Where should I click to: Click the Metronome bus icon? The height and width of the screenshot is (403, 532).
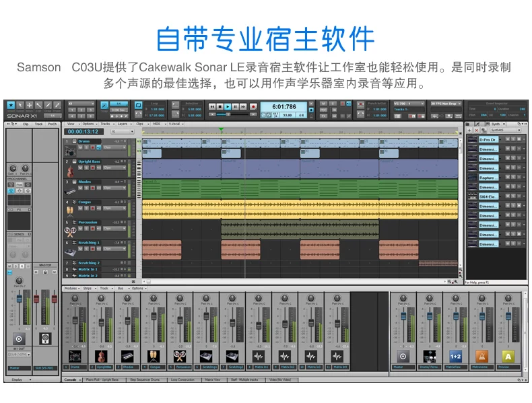pyautogui.click(x=481, y=357)
